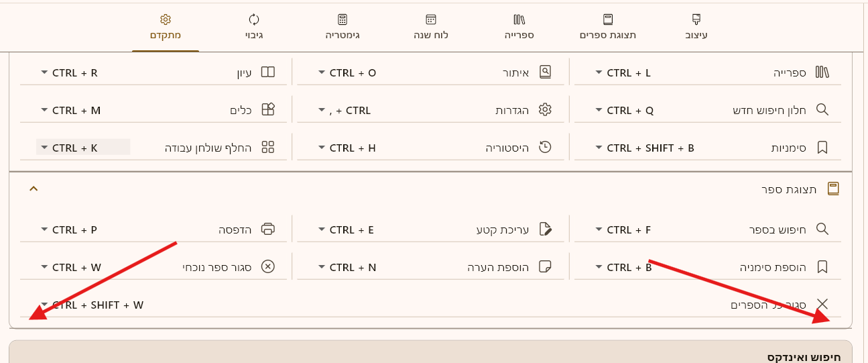Screen dimensions: 868x363
Task: Open the גימטריה tab
Action: click(343, 27)
